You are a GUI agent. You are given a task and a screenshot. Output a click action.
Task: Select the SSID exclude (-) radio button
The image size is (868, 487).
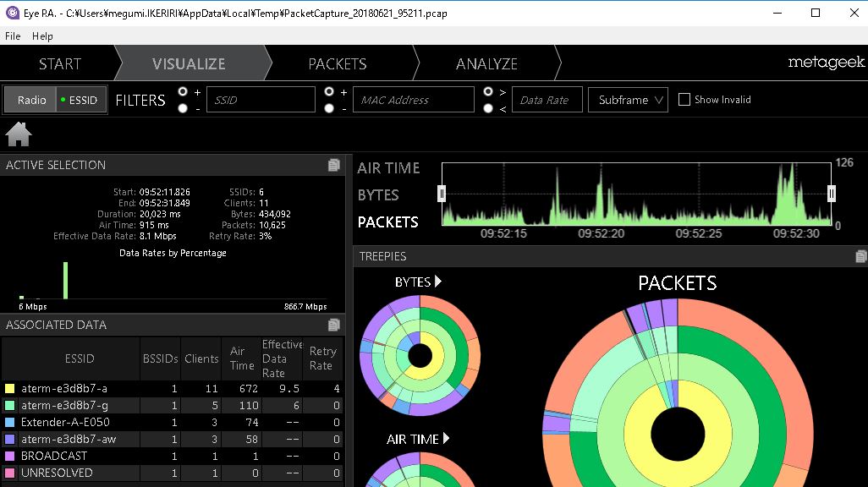183,108
